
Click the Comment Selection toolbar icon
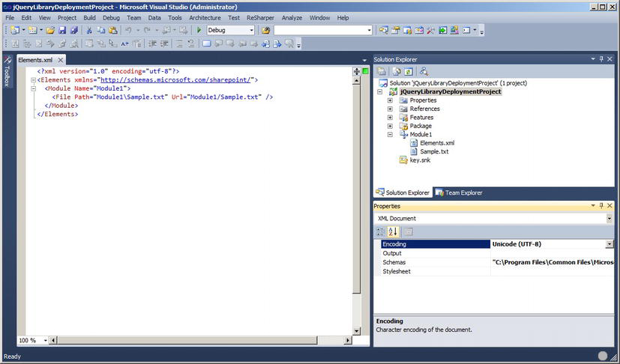click(x=179, y=43)
